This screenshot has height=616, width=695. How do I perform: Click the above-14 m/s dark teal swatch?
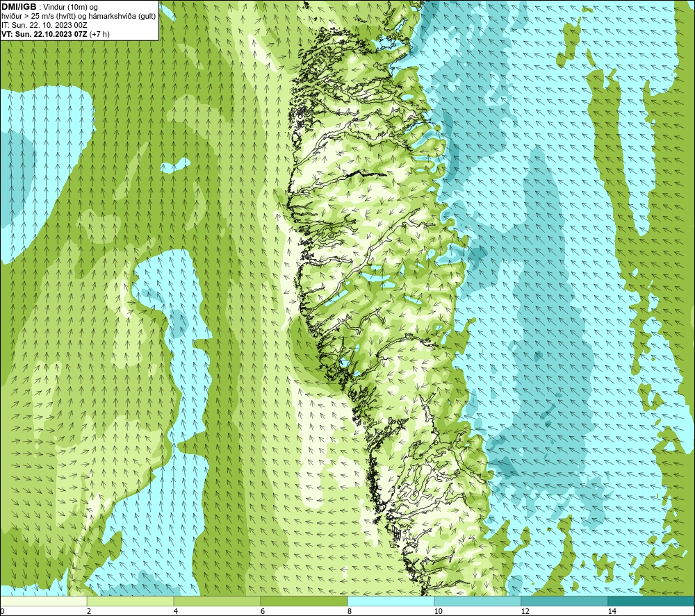(x=652, y=601)
